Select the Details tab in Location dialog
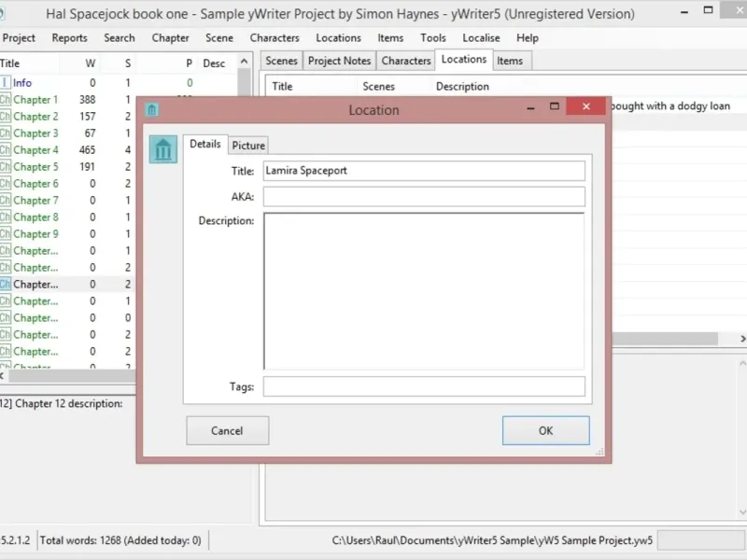Viewport: 747px width, 560px height. click(x=204, y=144)
